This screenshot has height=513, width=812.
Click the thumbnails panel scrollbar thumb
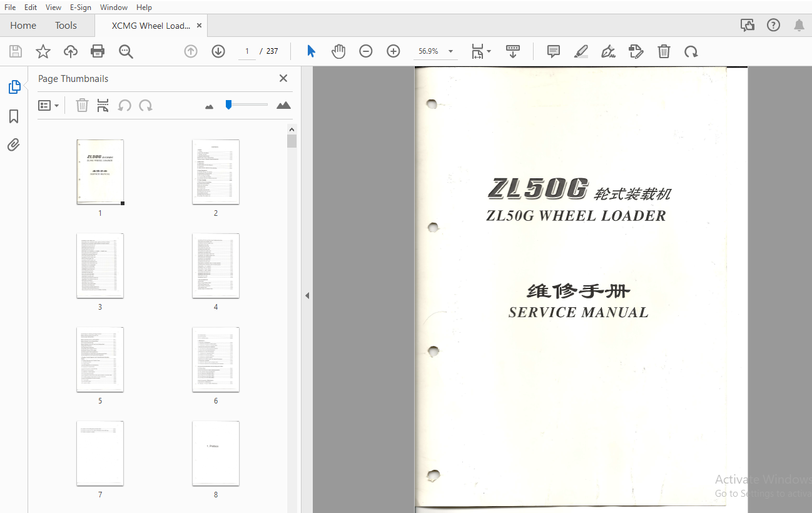(x=292, y=141)
